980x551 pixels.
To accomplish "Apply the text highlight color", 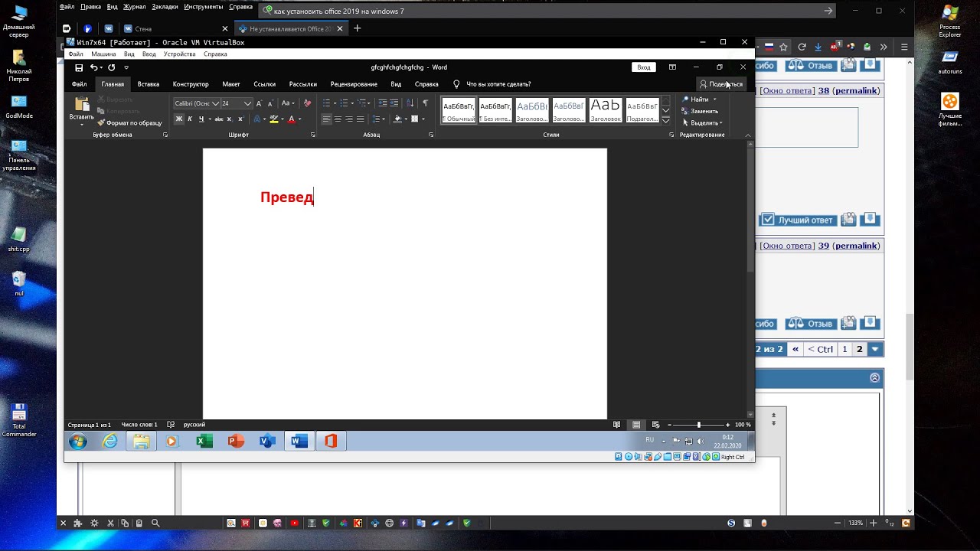I will tap(274, 119).
